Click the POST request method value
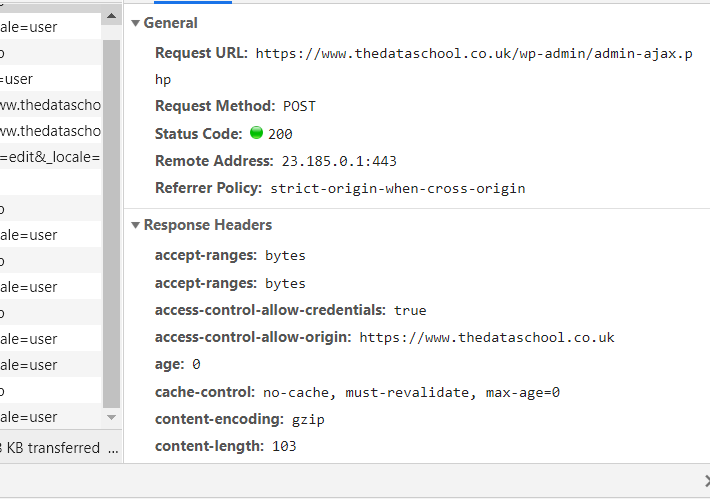This screenshot has height=499, width=710. [x=300, y=106]
